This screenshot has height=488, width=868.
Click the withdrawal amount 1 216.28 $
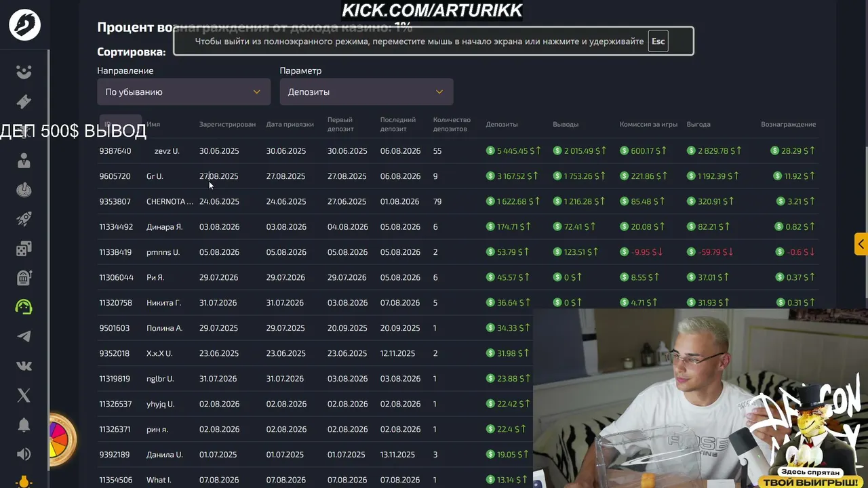click(x=580, y=202)
